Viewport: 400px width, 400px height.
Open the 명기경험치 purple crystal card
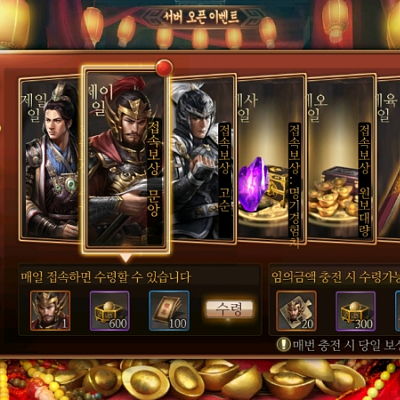271,159
